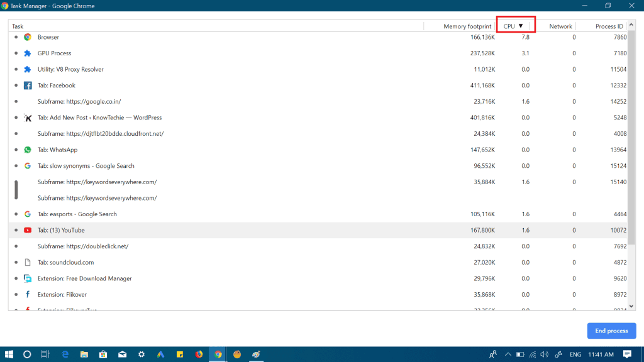Select the GPU Process row
Viewport: 644px width, 362px height.
pos(318,53)
